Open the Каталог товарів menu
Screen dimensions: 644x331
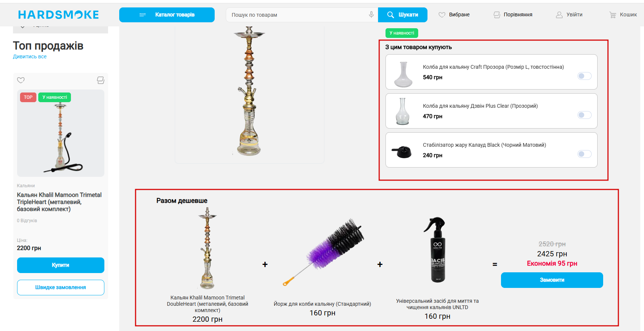click(x=167, y=15)
